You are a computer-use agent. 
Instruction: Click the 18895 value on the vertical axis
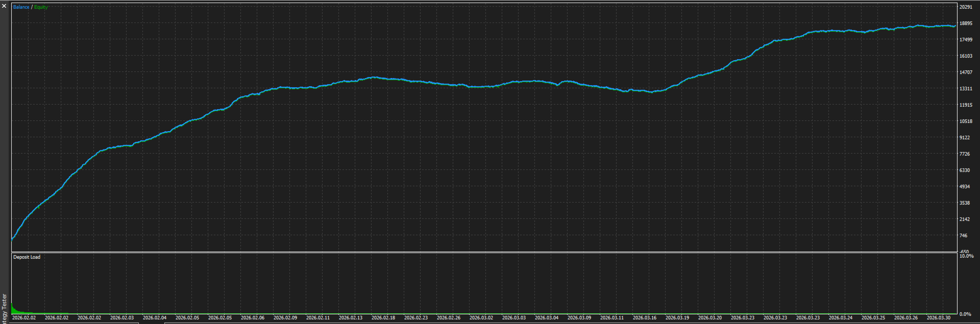click(x=966, y=23)
